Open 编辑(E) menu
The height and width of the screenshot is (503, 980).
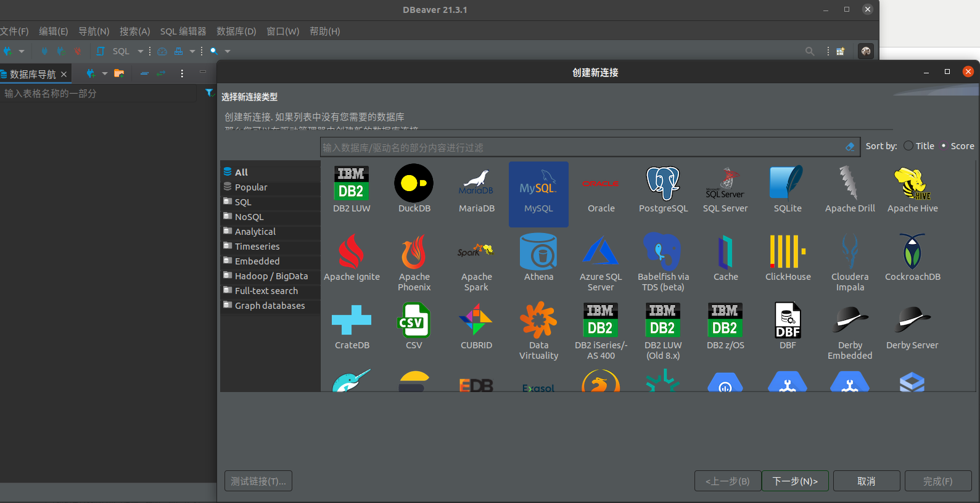click(54, 31)
